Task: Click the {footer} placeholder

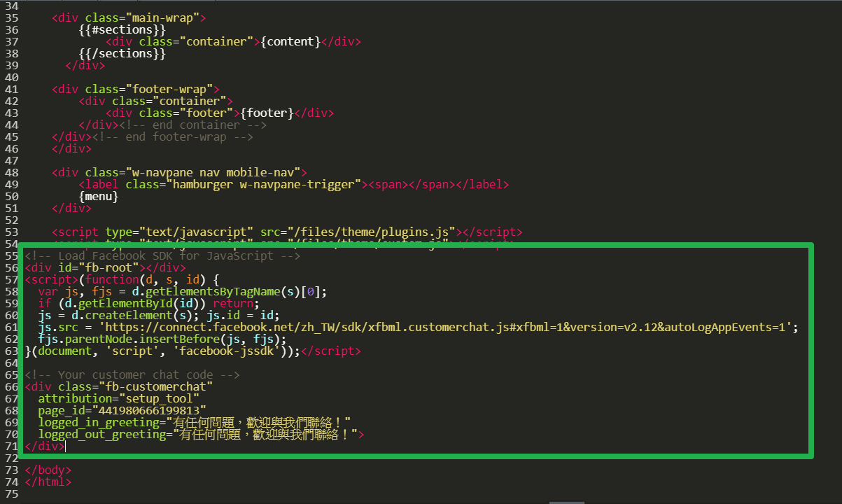Action: (x=266, y=113)
